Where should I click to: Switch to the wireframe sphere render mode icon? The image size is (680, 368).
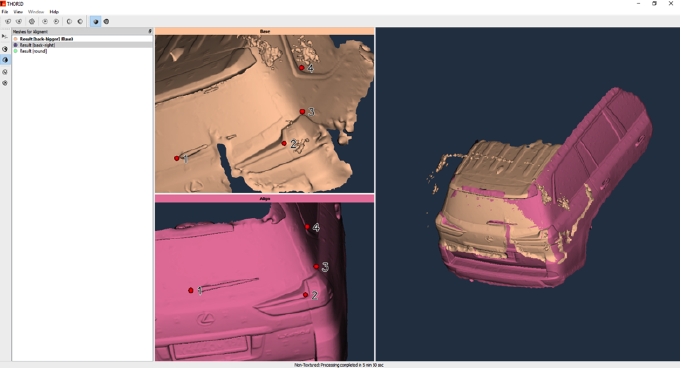click(x=106, y=21)
